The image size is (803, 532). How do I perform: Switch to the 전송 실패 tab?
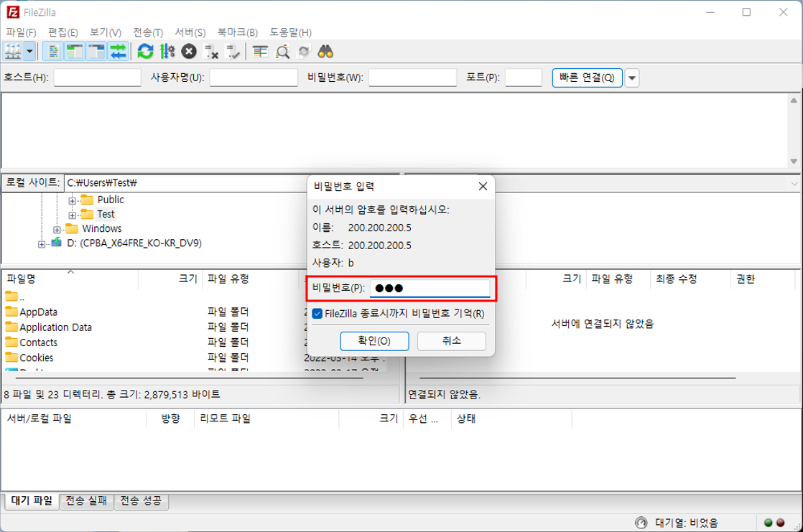point(86,500)
